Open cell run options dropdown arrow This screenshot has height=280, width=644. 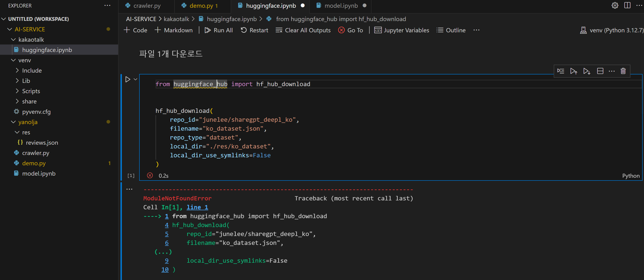(x=135, y=79)
